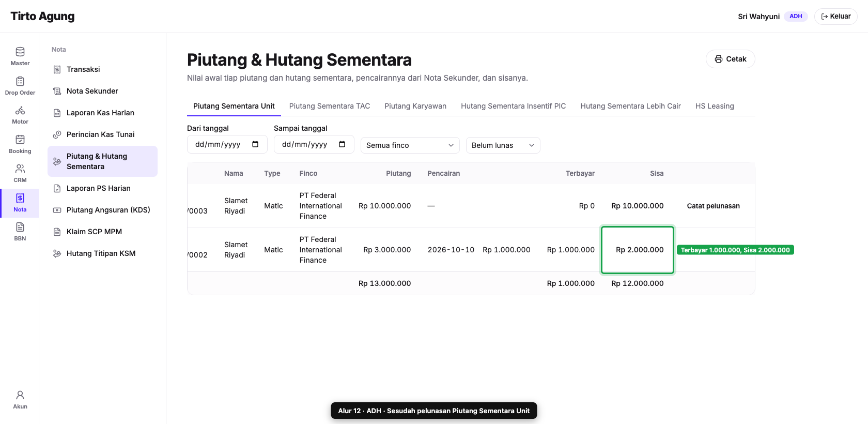This screenshot has width=868, height=424.
Task: Click the Piutang column header
Action: (398, 173)
